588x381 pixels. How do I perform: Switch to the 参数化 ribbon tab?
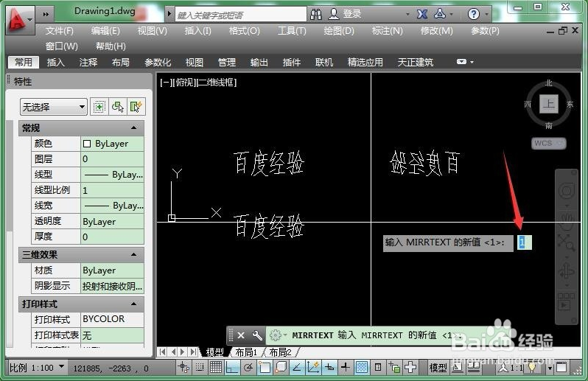pyautogui.click(x=158, y=62)
